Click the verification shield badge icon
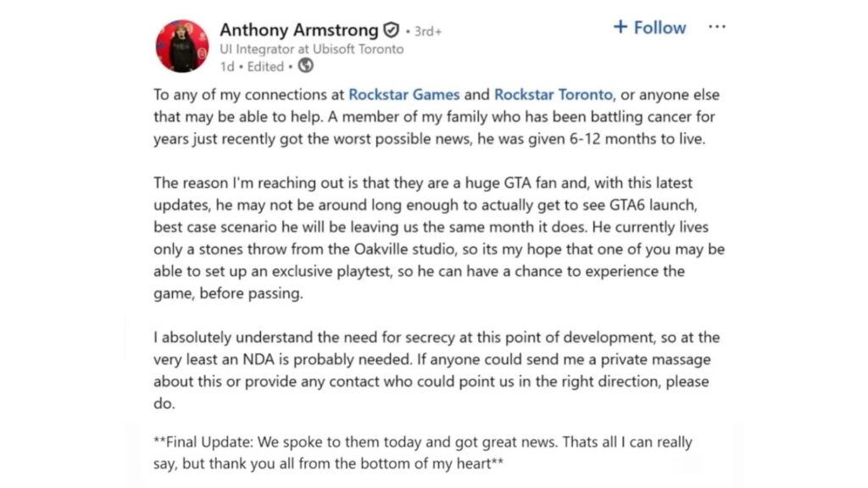 click(x=392, y=30)
